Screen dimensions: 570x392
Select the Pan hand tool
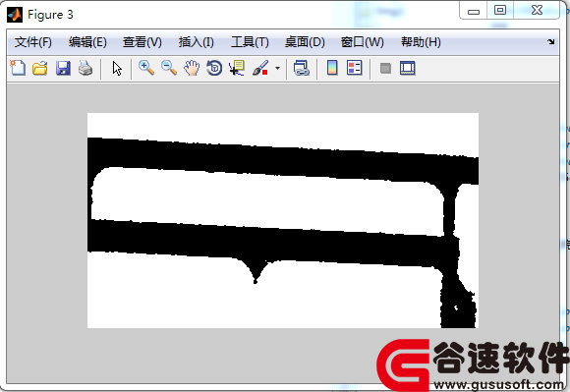click(192, 68)
